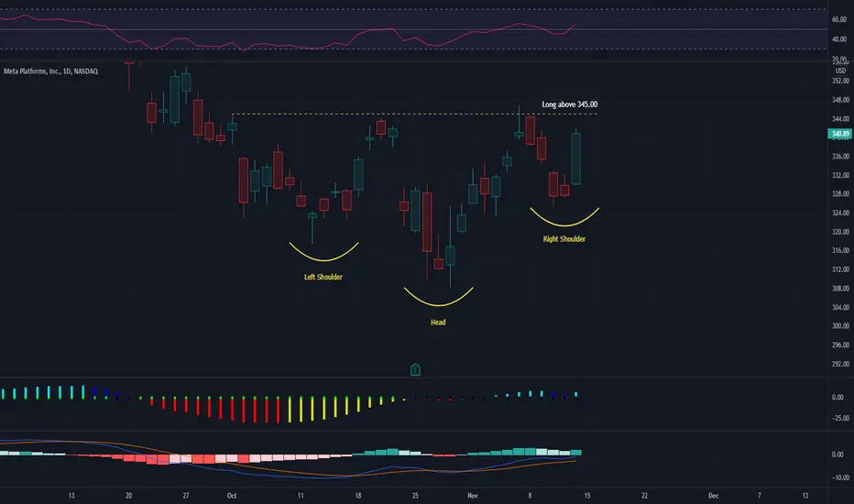Click 348.00 on the price axis

click(x=840, y=100)
